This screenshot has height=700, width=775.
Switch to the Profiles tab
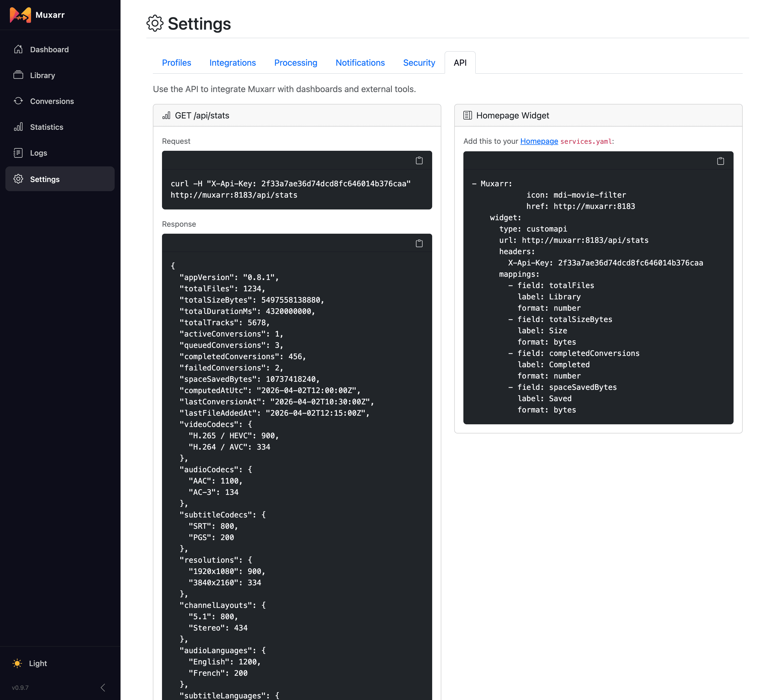pos(177,63)
